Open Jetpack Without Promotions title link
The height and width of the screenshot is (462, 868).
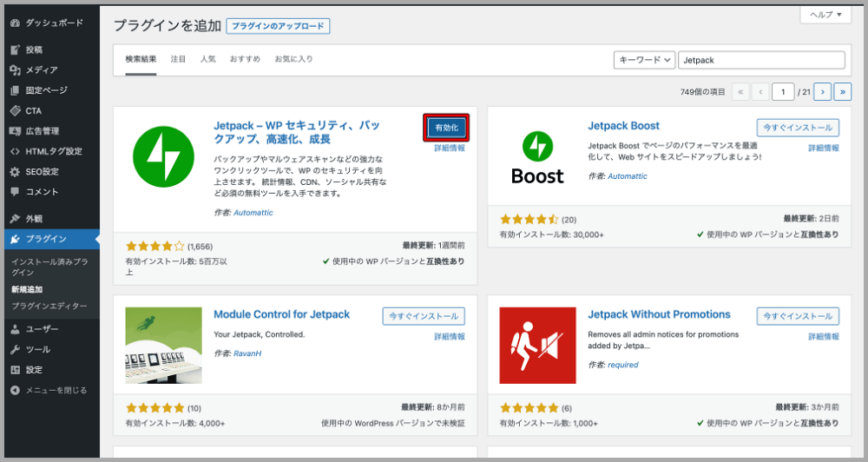click(660, 314)
